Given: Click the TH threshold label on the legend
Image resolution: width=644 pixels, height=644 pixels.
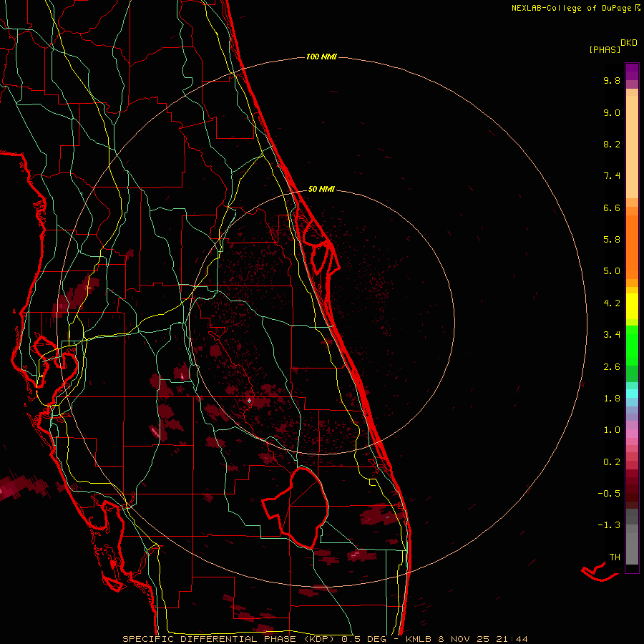Looking at the screenshot, I should pyautogui.click(x=614, y=557).
